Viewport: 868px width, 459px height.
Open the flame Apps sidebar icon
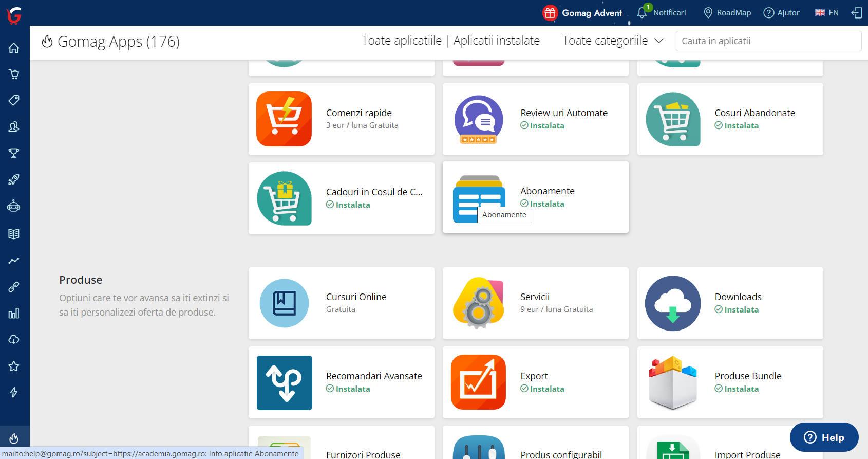14,438
